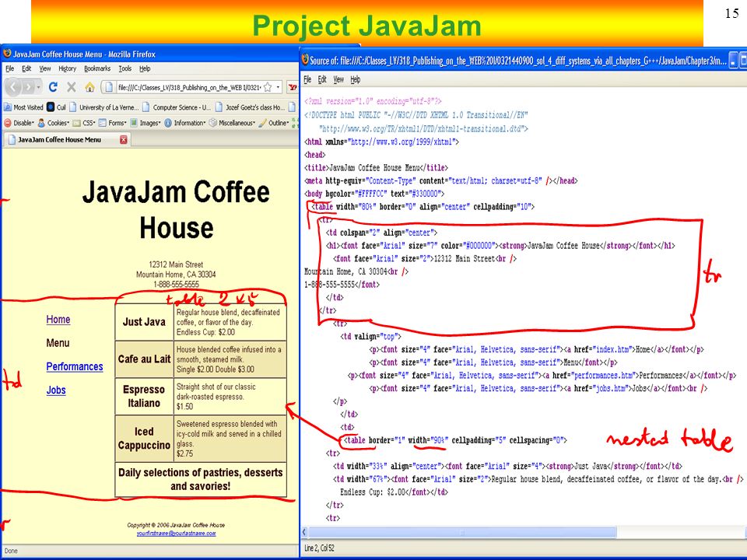Click the Espresso Italiano table cell
747x560 pixels.
pyautogui.click(x=145, y=396)
